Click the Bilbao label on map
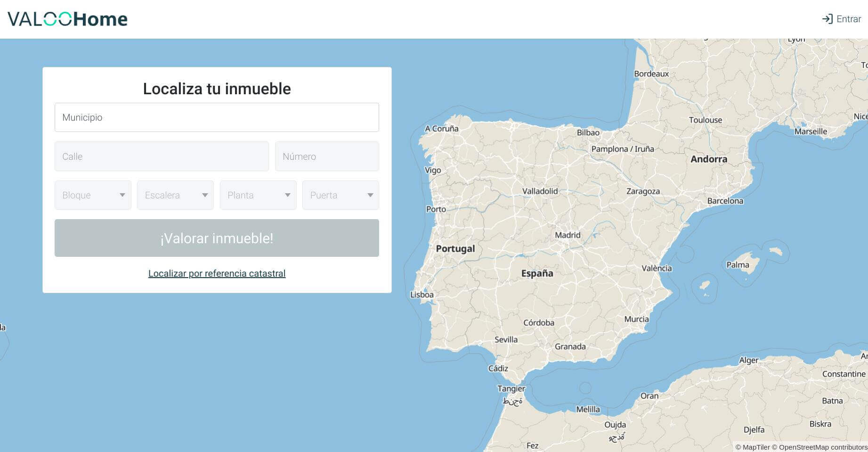Image resolution: width=868 pixels, height=452 pixels. 588,132
